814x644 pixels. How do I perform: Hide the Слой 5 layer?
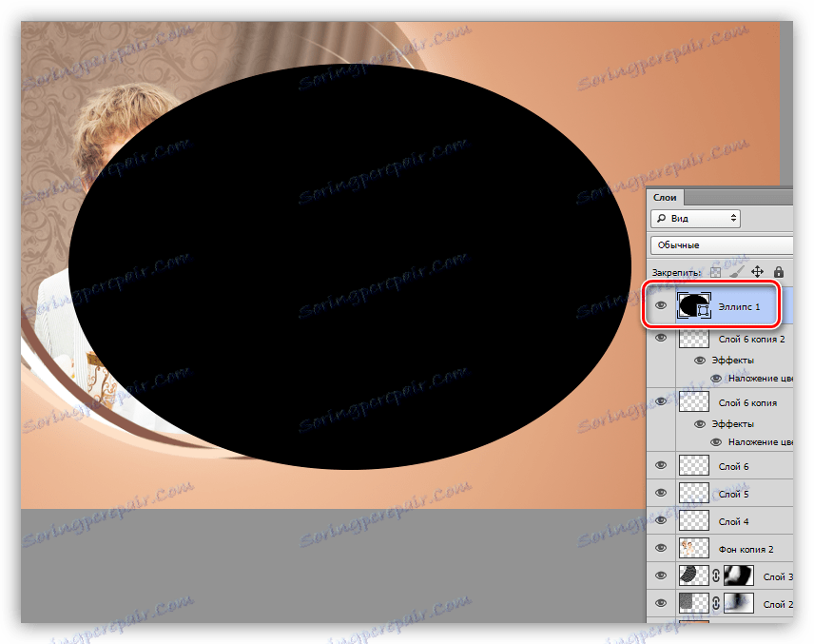pyautogui.click(x=660, y=493)
